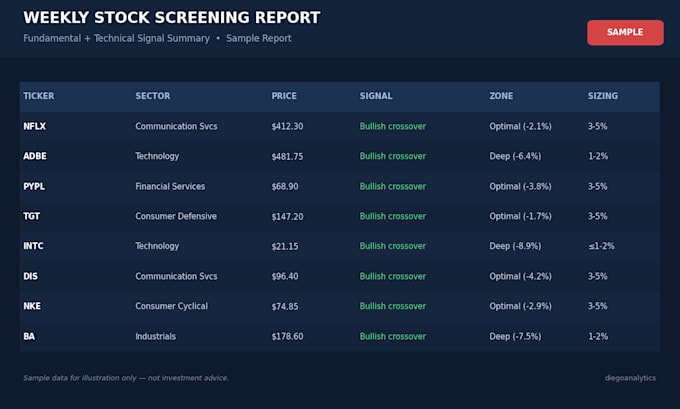Select the DIS ticker cell

(x=30, y=276)
